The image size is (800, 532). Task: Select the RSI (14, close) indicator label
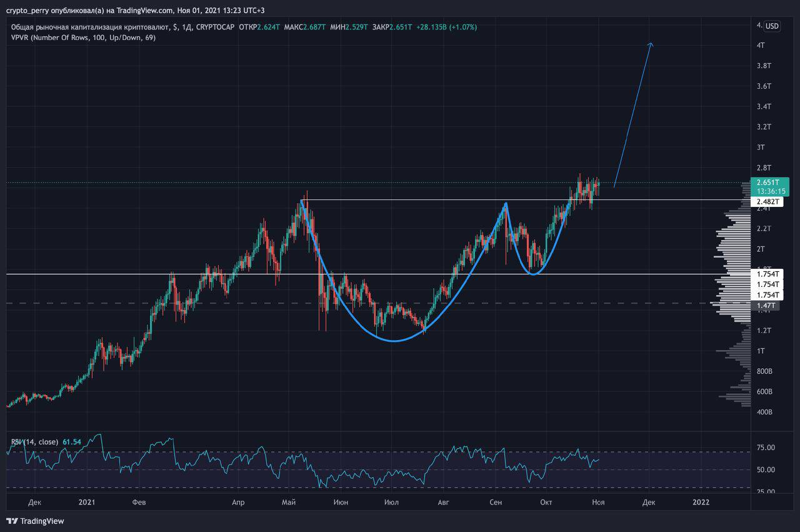tap(35, 442)
